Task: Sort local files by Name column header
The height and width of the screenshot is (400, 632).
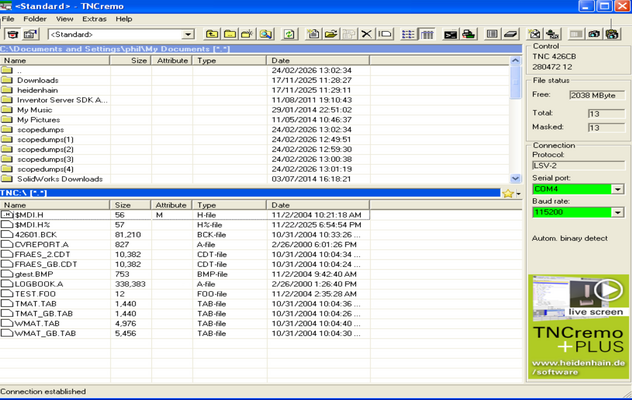Action: point(55,60)
